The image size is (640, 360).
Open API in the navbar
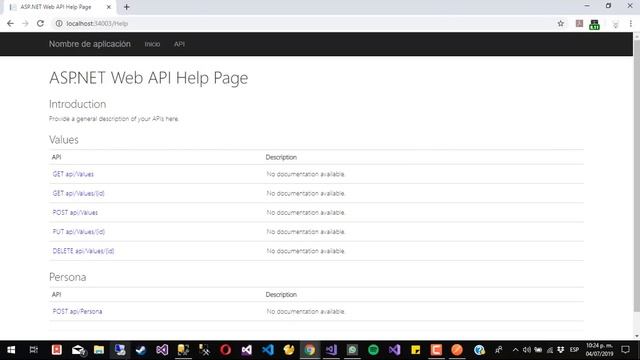[179, 44]
